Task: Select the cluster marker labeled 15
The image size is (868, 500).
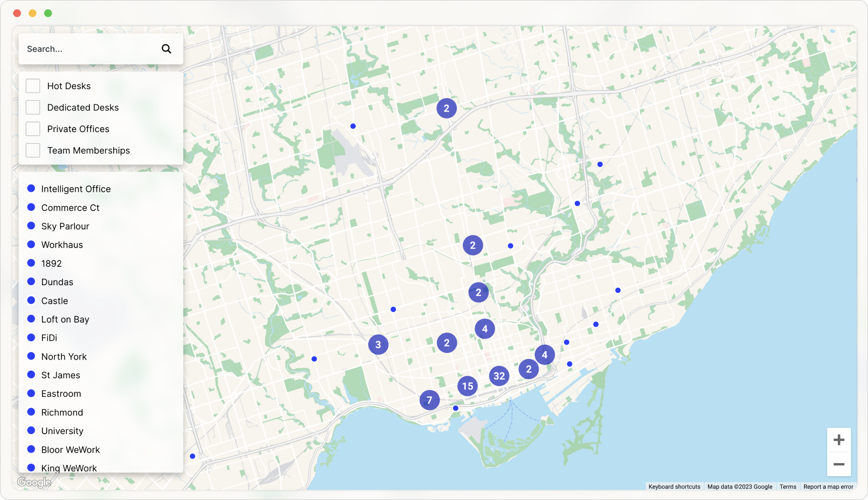Action: point(467,386)
